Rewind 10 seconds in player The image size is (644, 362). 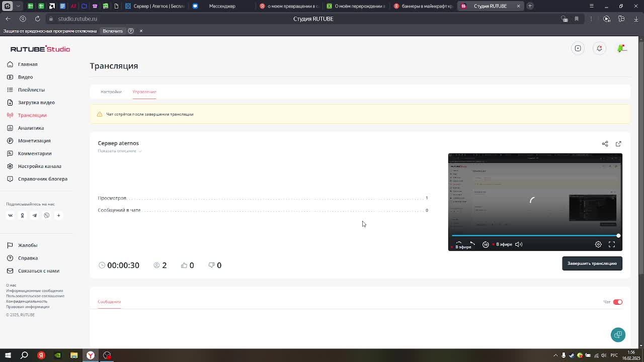pos(486,244)
